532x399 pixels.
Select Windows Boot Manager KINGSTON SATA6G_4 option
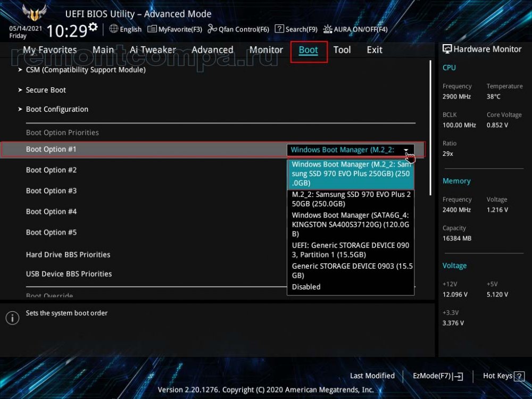[x=351, y=225]
